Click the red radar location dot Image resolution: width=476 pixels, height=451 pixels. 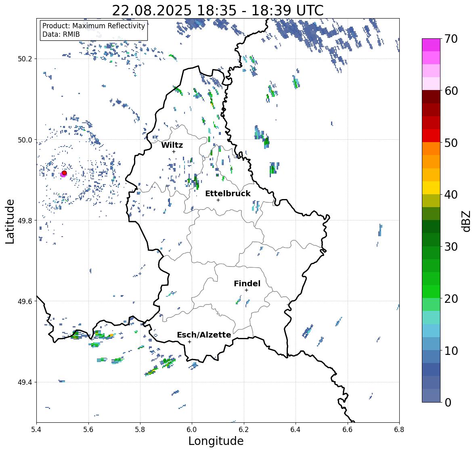pos(64,173)
